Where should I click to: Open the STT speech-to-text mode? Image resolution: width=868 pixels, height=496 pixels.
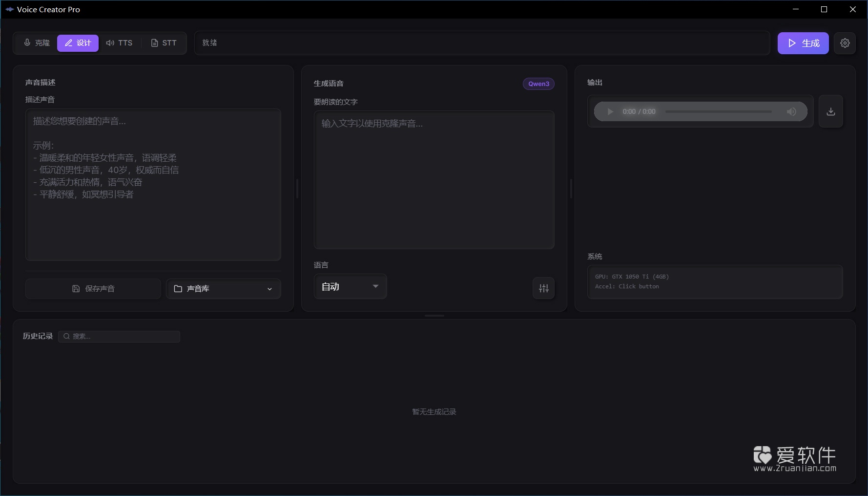(164, 43)
